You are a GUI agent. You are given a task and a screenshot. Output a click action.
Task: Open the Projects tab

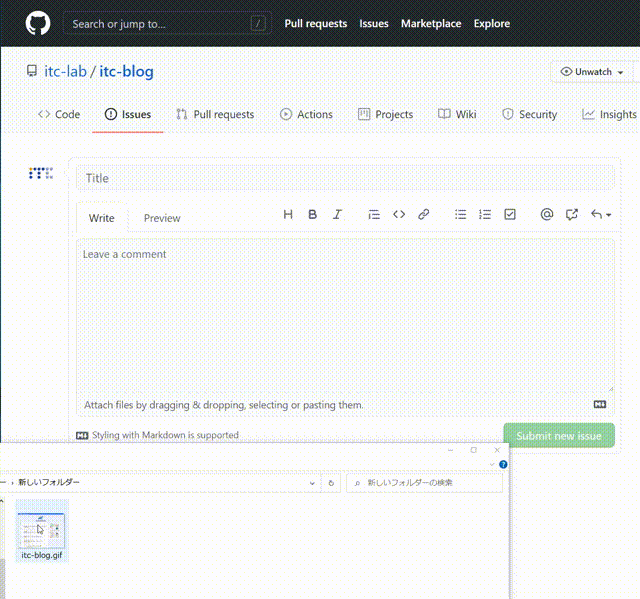click(x=385, y=114)
